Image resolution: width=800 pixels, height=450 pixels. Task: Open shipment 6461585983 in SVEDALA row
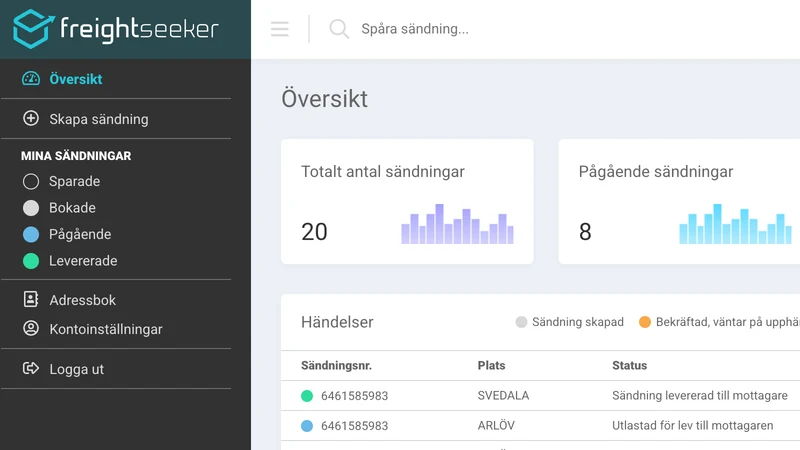tap(355, 395)
